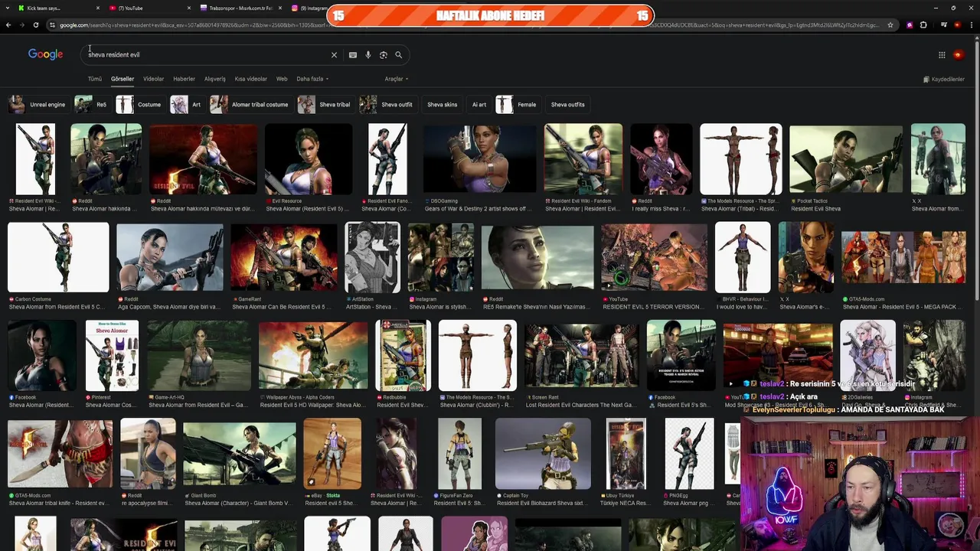Go forward with the browser forward arrow
The width and height of the screenshot is (980, 551).
[x=22, y=25]
